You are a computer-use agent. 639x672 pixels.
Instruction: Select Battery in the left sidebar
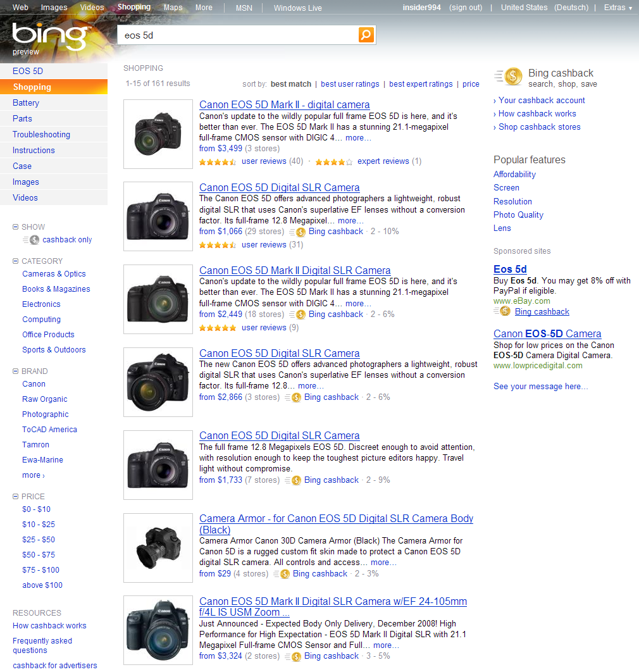[x=26, y=103]
